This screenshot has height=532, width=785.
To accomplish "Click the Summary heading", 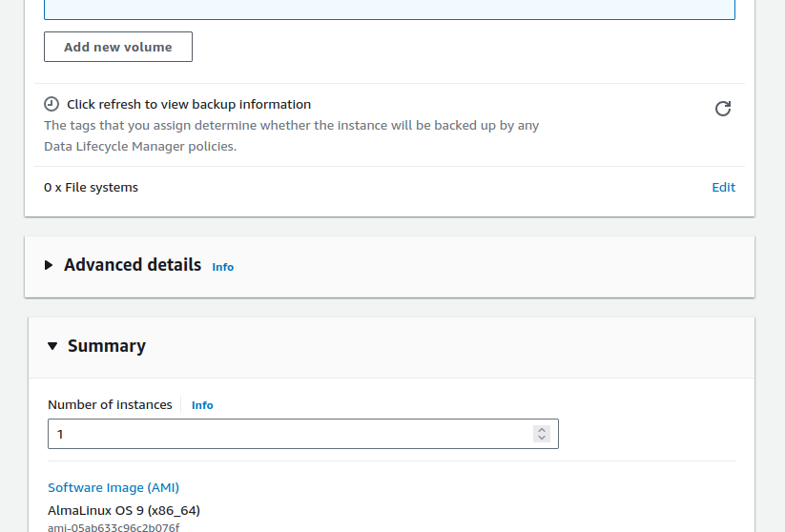I will pos(107,346).
